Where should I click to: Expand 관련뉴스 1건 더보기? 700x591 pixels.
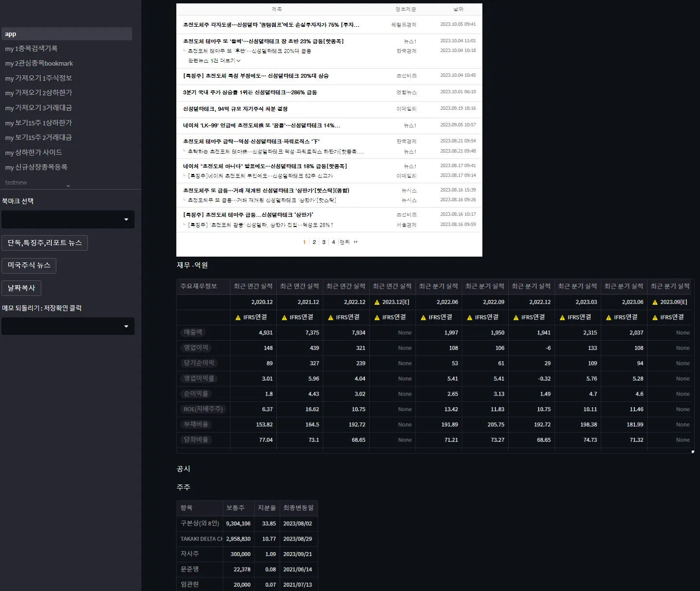click(x=214, y=61)
